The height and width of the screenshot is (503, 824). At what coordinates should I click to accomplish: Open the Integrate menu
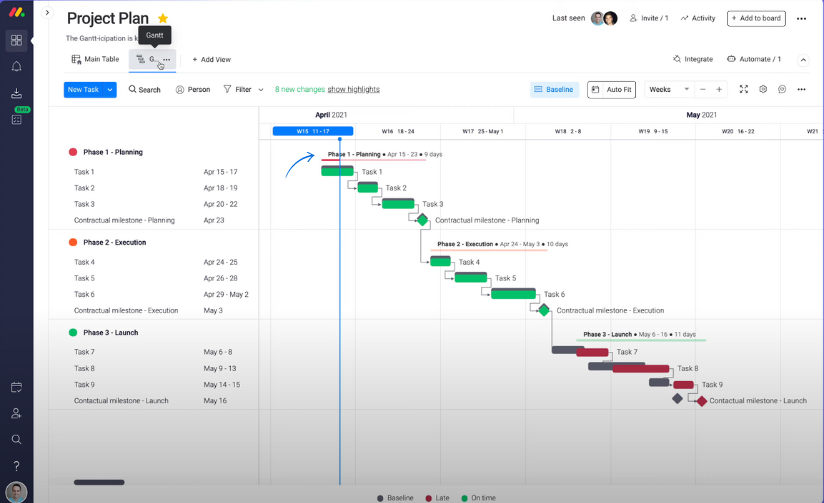click(x=693, y=59)
